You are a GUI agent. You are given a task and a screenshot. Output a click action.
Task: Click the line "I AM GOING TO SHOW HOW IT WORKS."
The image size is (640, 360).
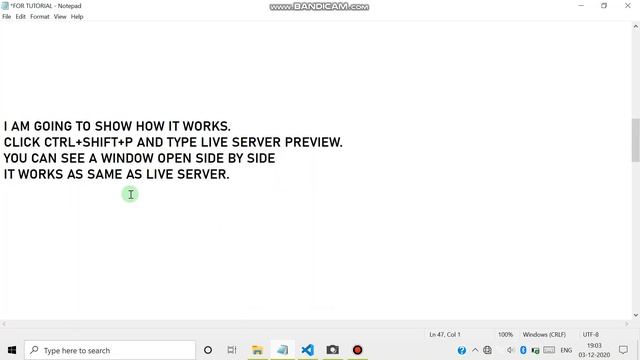117,126
